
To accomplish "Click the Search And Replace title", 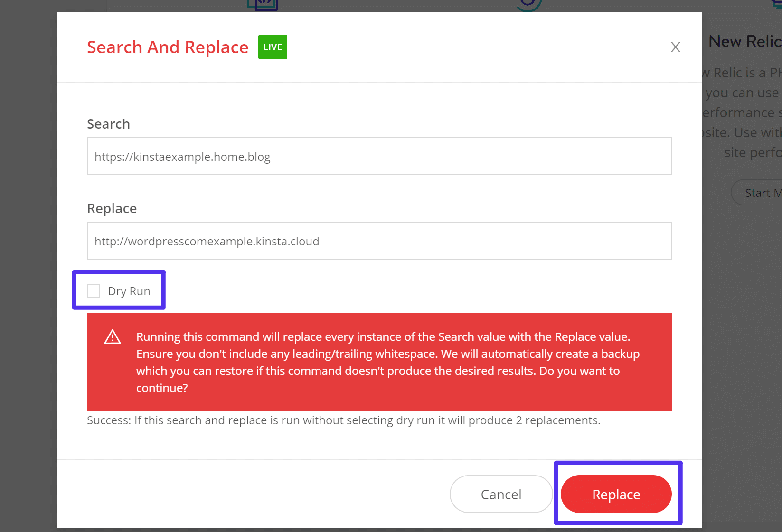I will (x=168, y=47).
